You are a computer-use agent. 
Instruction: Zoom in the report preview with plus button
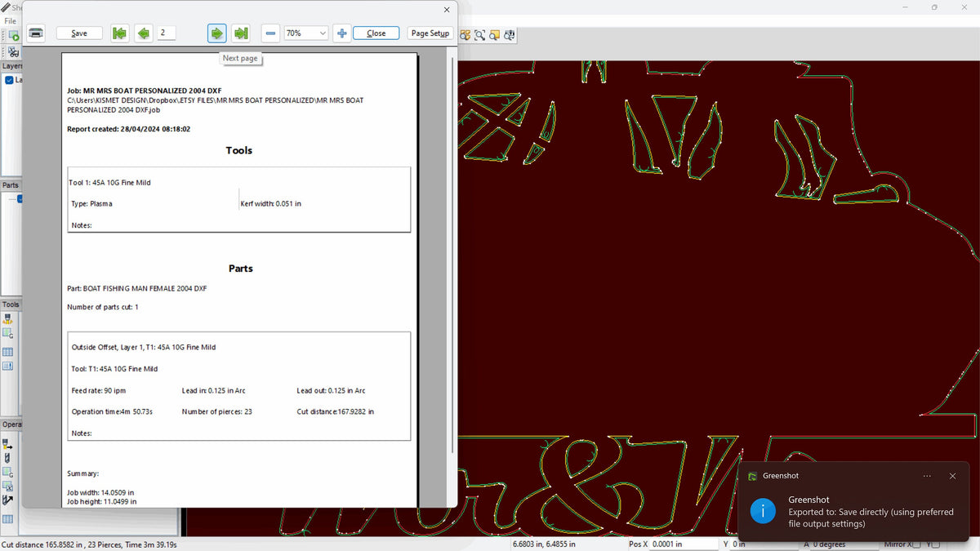341,33
